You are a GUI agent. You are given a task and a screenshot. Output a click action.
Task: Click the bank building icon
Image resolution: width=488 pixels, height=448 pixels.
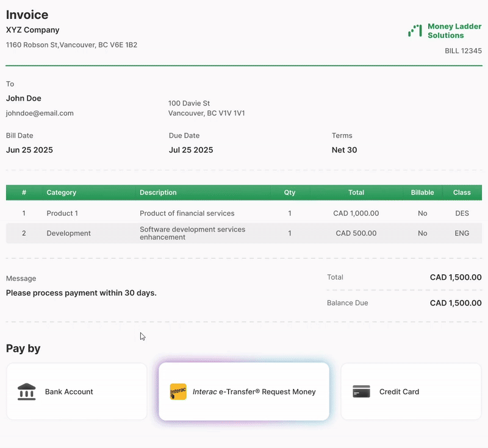point(27,392)
